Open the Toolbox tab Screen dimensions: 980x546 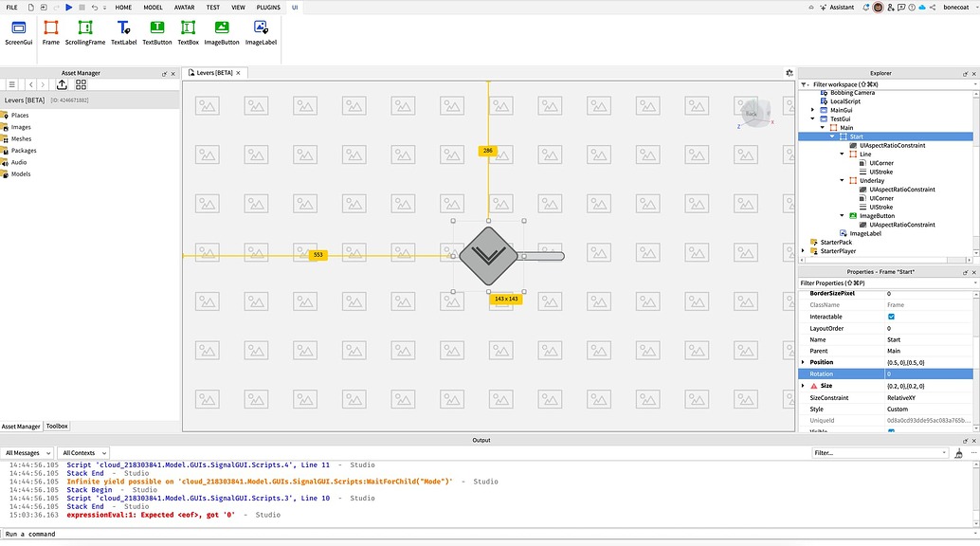coord(56,426)
